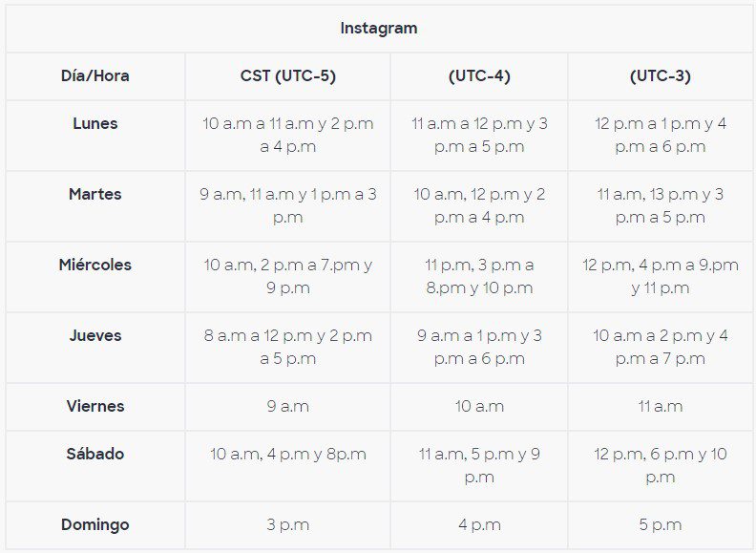The width and height of the screenshot is (756, 553).
Task: Click the Viernes 9 a.m cell
Action: click(288, 406)
